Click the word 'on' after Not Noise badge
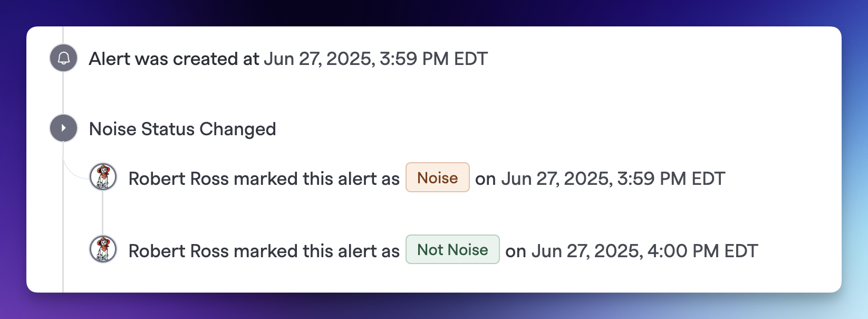 tap(516, 252)
